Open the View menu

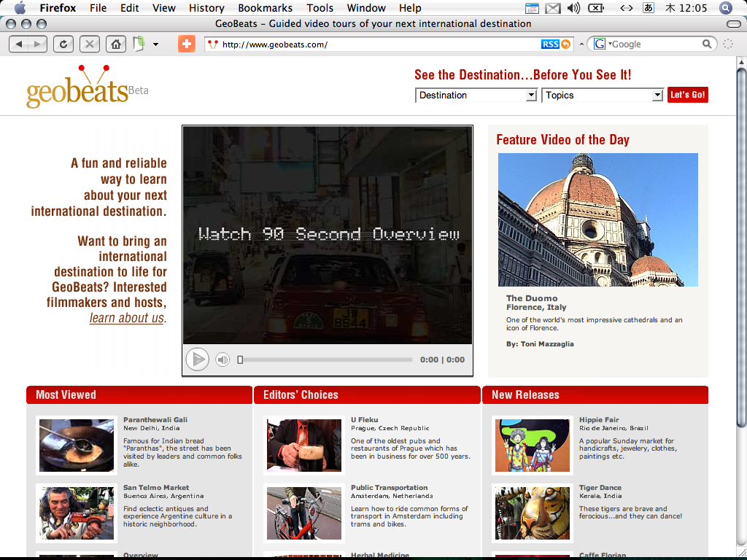(164, 8)
